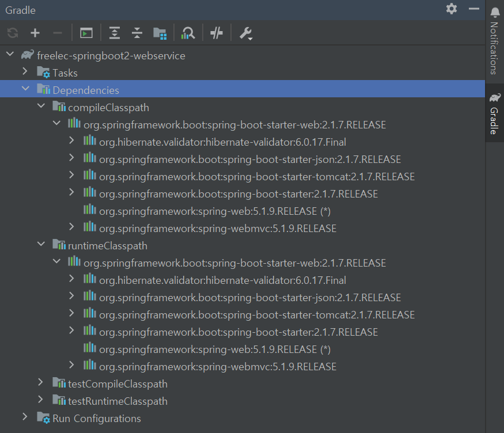
Task: Click the Run Configurations folder icon
Action: click(x=43, y=417)
